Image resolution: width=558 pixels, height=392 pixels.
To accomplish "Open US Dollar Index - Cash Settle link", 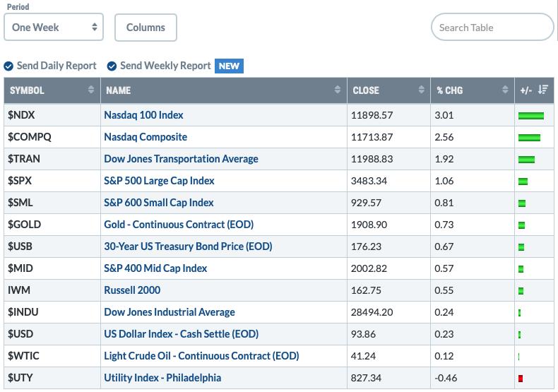I will (x=181, y=334).
